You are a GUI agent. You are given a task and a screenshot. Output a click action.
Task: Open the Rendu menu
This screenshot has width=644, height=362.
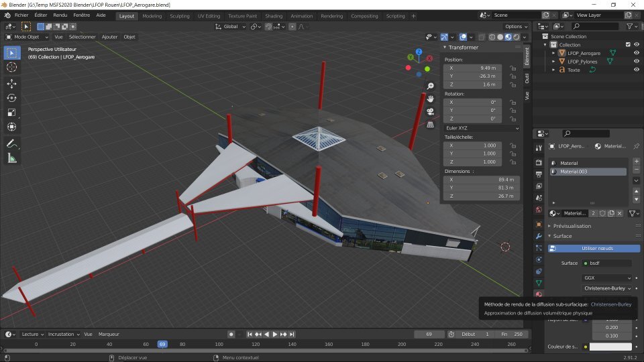(x=60, y=15)
